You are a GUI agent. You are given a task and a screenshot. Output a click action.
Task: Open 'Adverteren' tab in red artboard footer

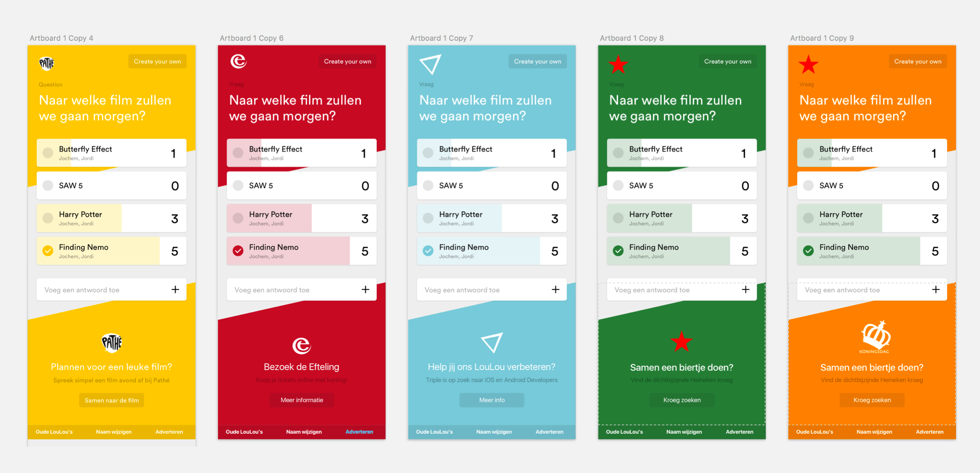pyautogui.click(x=359, y=432)
